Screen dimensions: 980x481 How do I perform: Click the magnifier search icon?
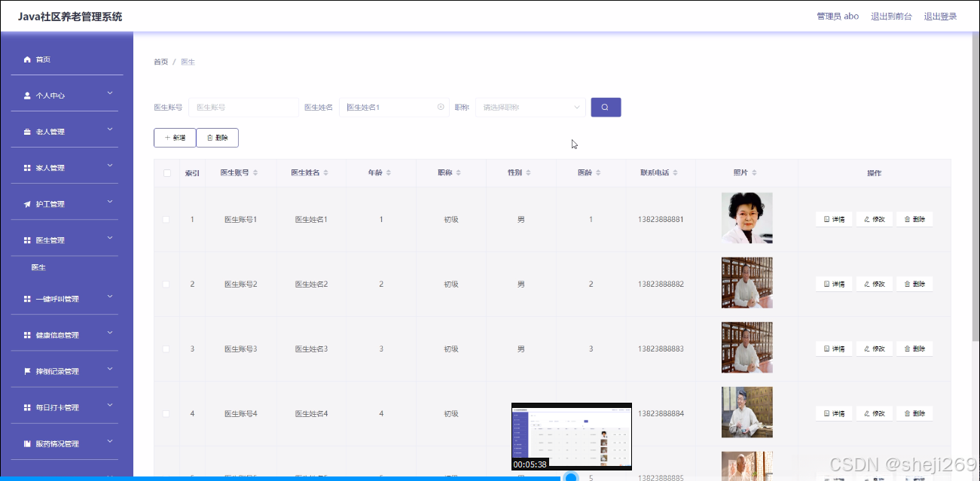606,107
